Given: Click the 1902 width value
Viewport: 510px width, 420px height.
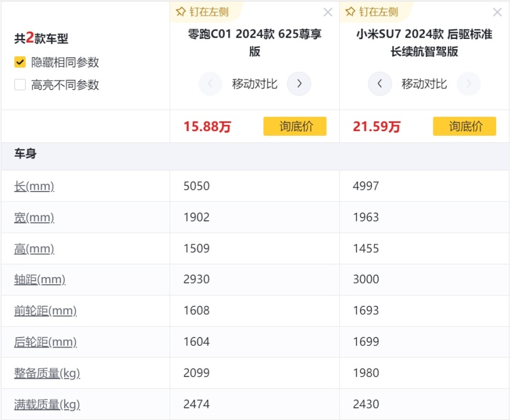Looking at the screenshot, I should (x=196, y=217).
